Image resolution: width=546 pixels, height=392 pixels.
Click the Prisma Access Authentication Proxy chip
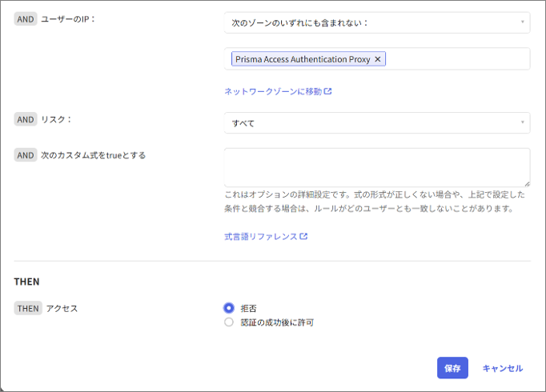[x=303, y=59]
